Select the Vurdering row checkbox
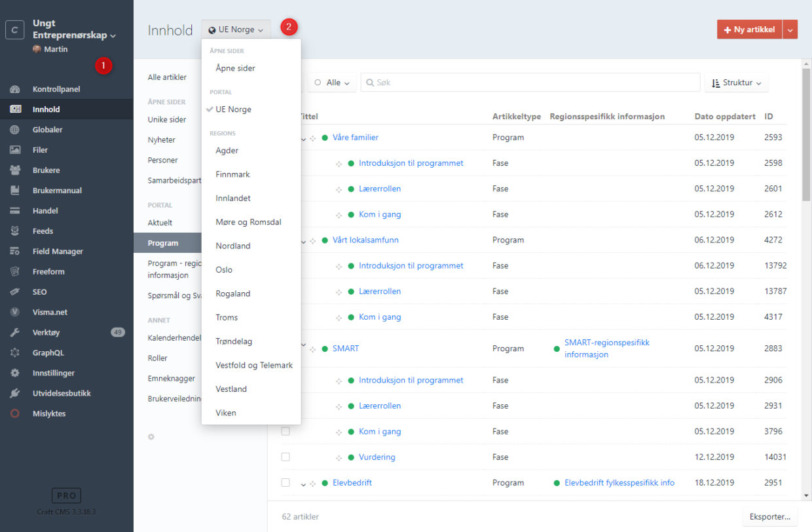 [x=286, y=457]
